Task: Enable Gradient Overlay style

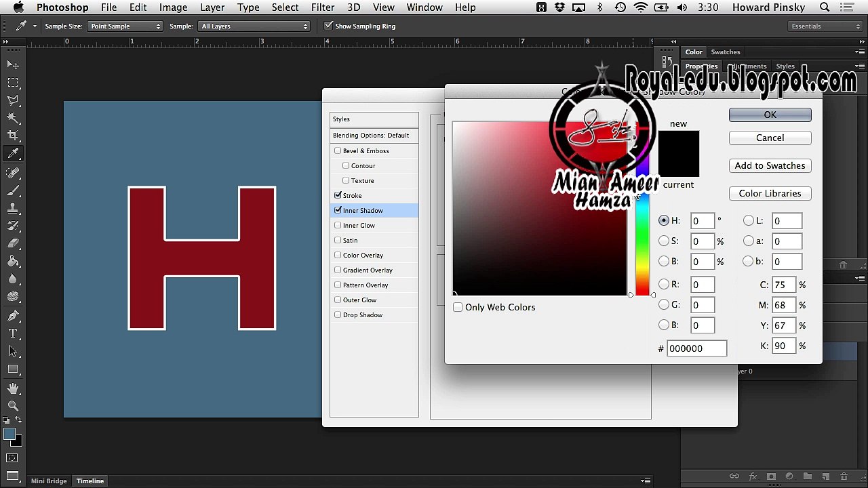Action: coord(338,270)
